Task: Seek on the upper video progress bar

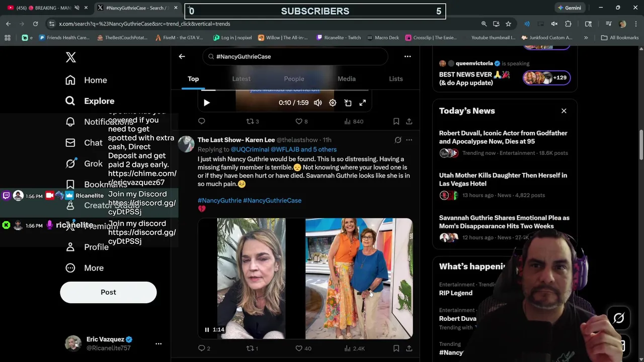Action: pos(285,90)
